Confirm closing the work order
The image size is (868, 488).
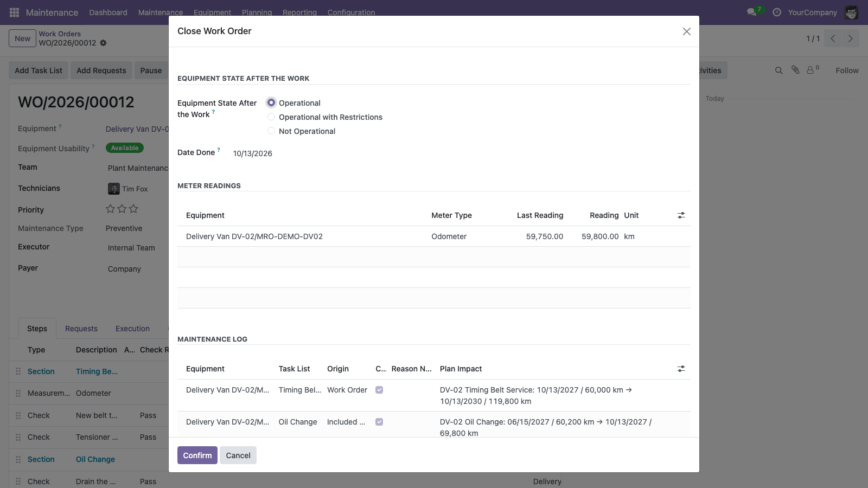[x=197, y=455]
